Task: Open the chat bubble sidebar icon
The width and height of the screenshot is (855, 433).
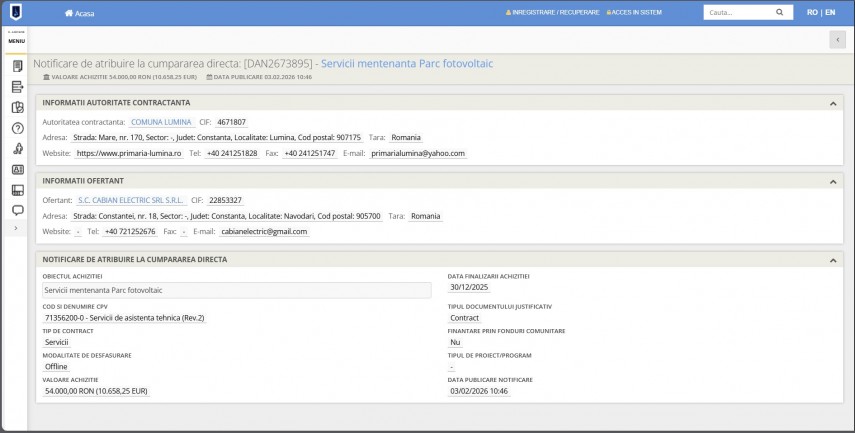Action: (x=17, y=210)
